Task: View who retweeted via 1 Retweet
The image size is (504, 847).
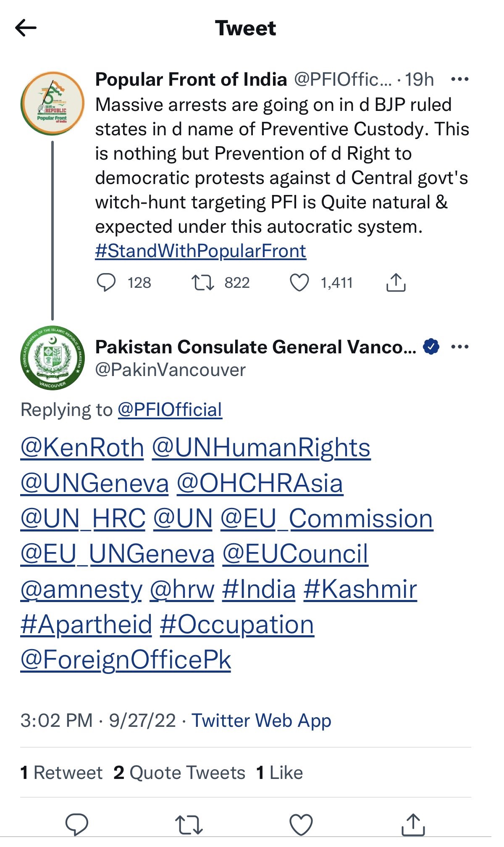Action: 61,773
